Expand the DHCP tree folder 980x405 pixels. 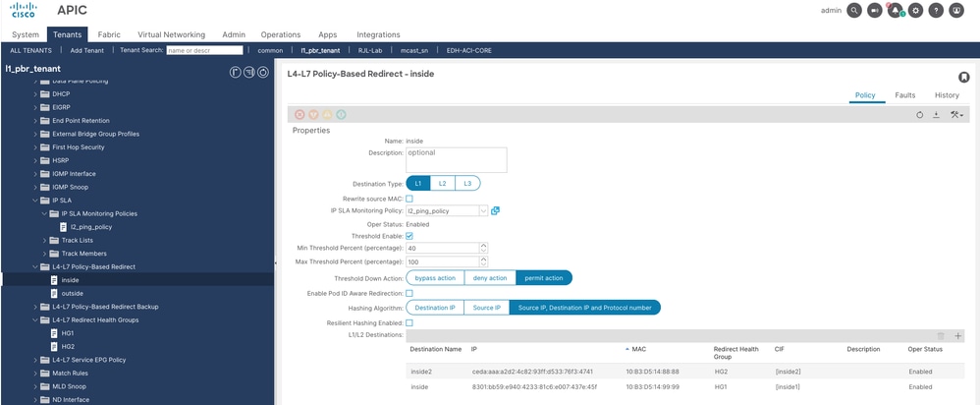[35, 94]
